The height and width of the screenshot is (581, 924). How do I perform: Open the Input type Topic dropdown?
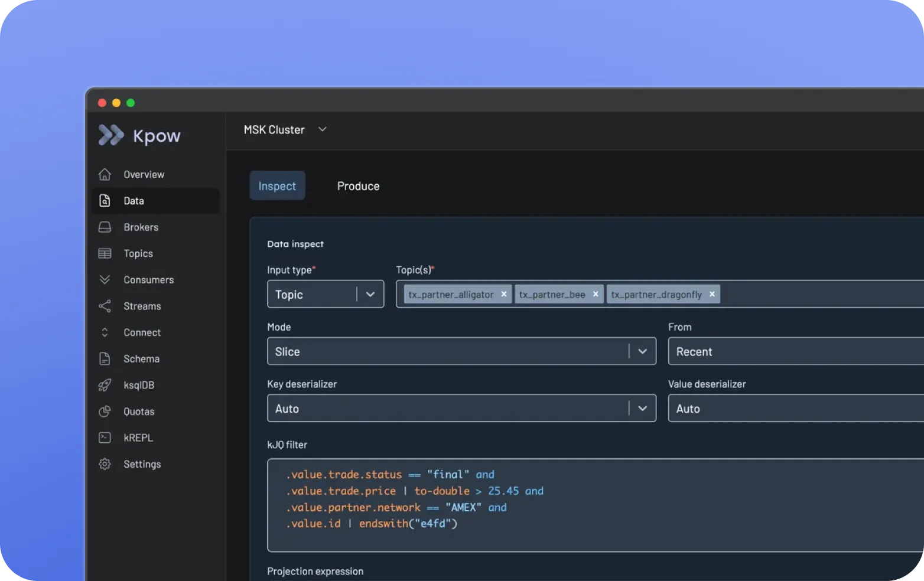coord(326,294)
